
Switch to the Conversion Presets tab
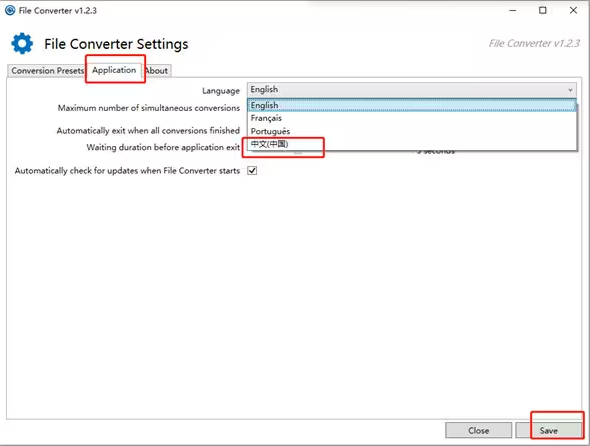pos(47,71)
